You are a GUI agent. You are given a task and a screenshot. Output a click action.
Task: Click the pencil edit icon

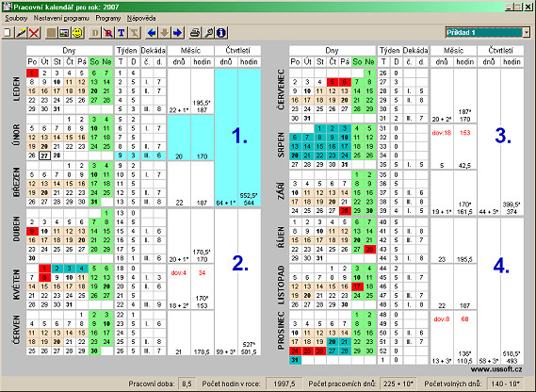tap(21, 33)
